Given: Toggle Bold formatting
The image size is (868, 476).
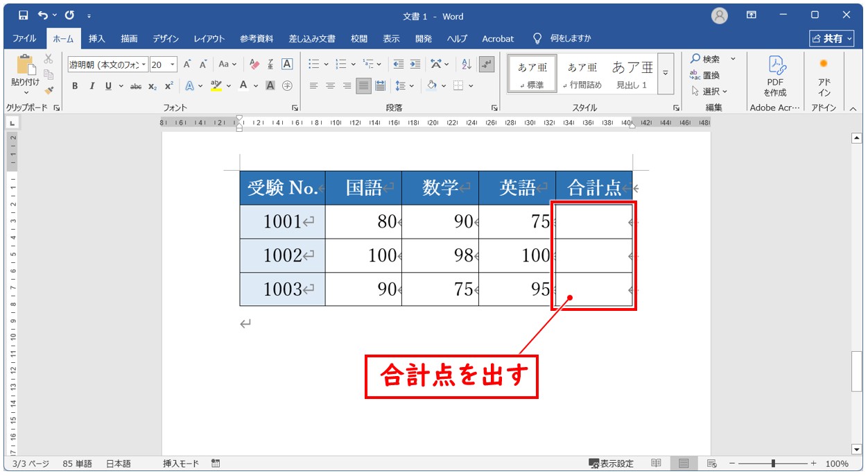Looking at the screenshot, I should pyautogui.click(x=75, y=86).
